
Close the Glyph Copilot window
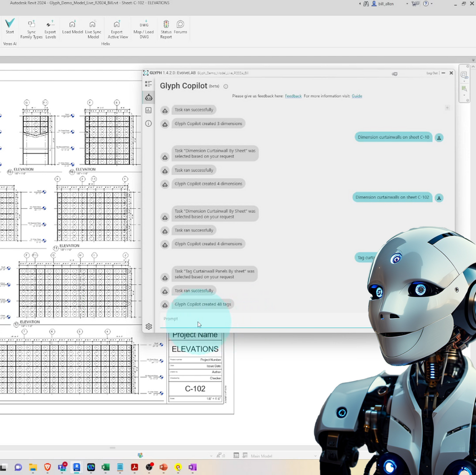(x=451, y=73)
